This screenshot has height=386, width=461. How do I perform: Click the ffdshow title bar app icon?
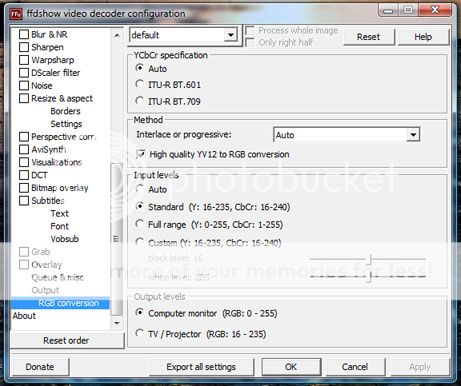[16, 14]
